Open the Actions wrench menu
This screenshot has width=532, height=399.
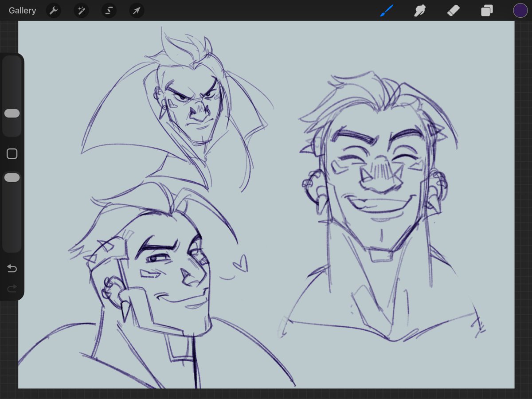(54, 11)
